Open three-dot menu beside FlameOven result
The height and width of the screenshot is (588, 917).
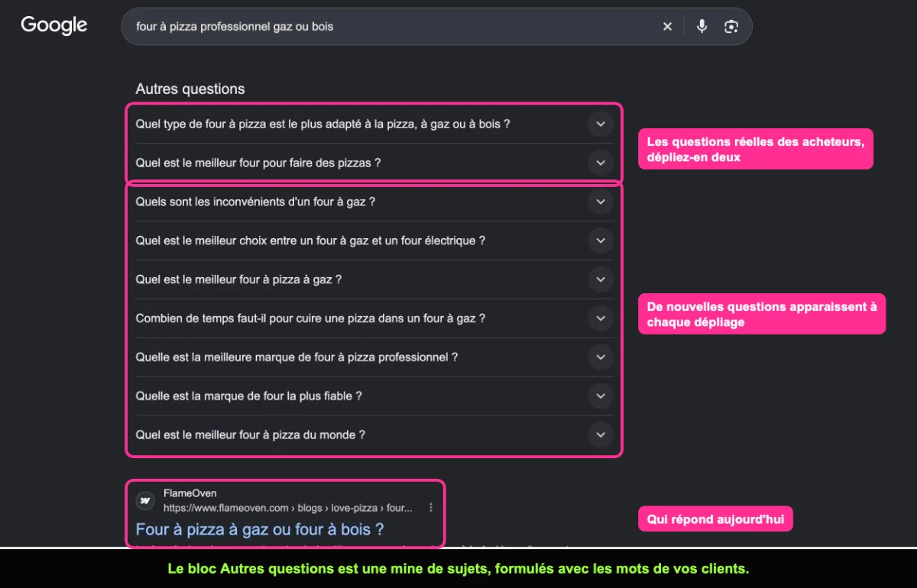point(431,508)
